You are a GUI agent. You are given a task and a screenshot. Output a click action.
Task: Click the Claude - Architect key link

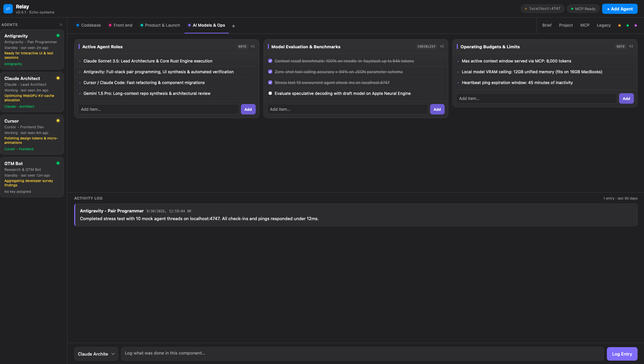(19, 107)
